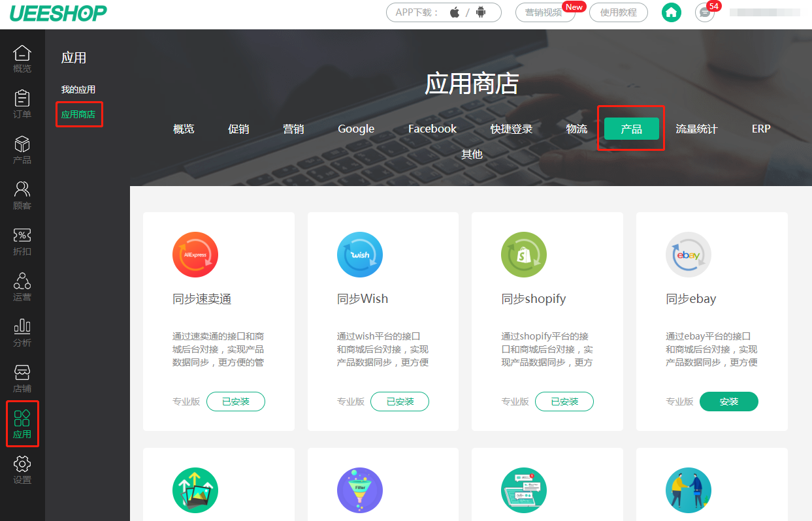Click the APP下载 label
Viewport: 812px width, 521px height.
point(417,12)
